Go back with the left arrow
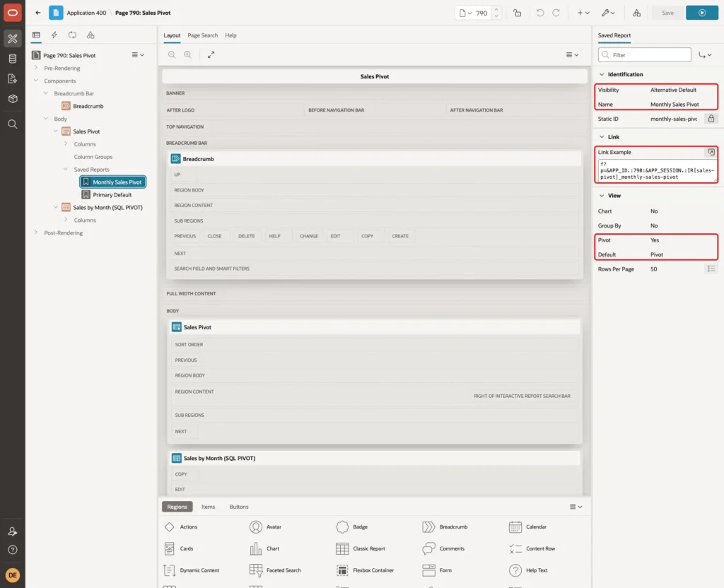The image size is (724, 588). (x=38, y=13)
